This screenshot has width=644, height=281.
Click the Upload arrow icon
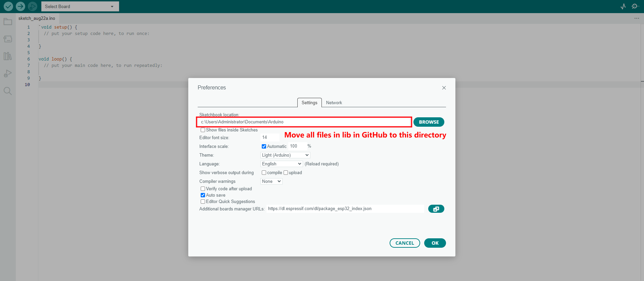pyautogui.click(x=20, y=6)
